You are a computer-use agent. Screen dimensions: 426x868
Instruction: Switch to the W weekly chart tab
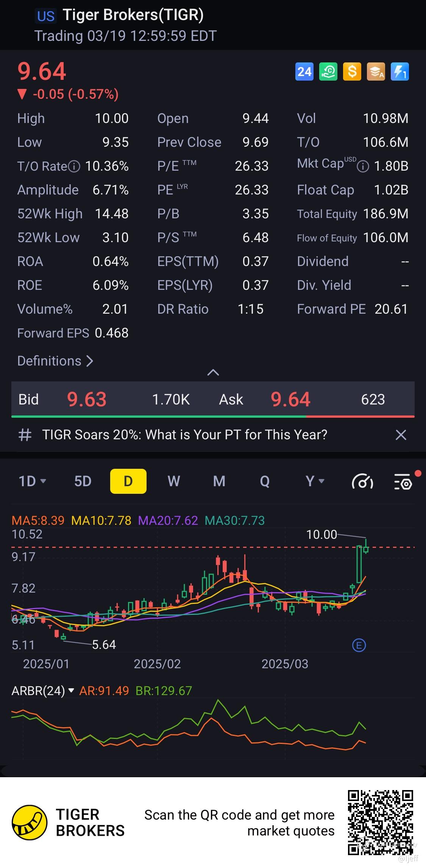[174, 481]
